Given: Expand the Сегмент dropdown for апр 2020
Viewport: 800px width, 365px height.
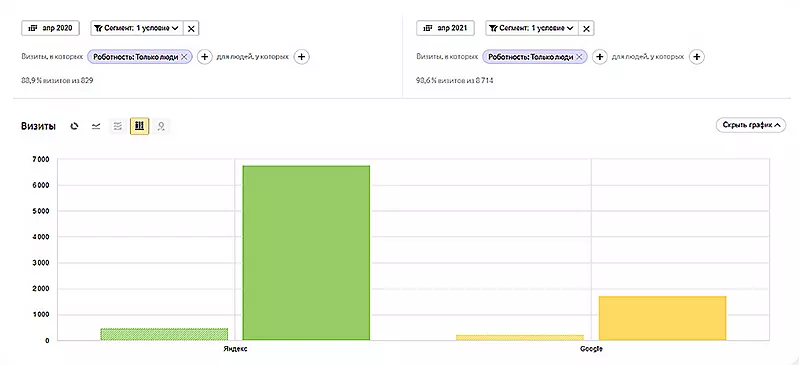Looking at the screenshot, I should (136, 28).
